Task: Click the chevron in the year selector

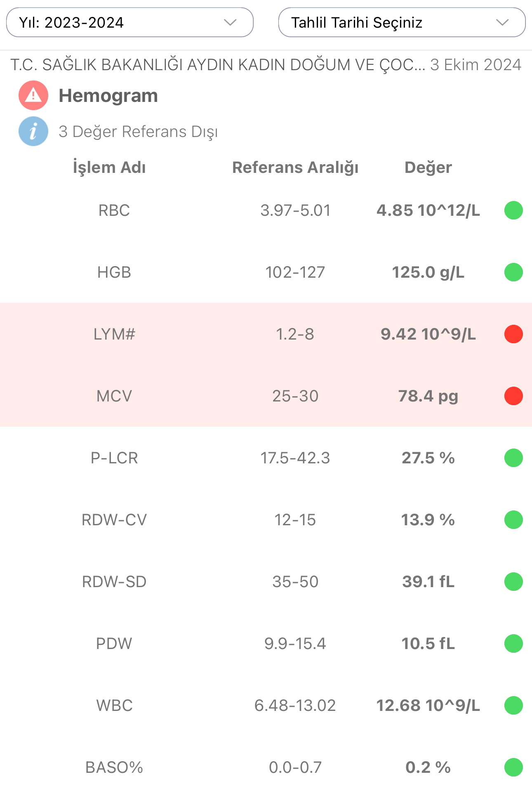Action: (230, 22)
